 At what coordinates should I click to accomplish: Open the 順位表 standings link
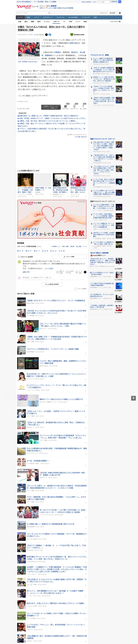[72, 247]
